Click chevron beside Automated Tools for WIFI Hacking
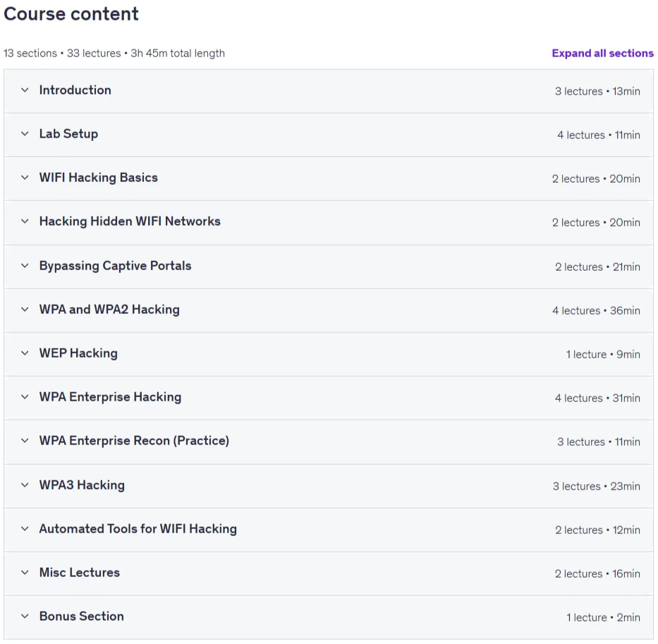The height and width of the screenshot is (644, 658). [25, 528]
